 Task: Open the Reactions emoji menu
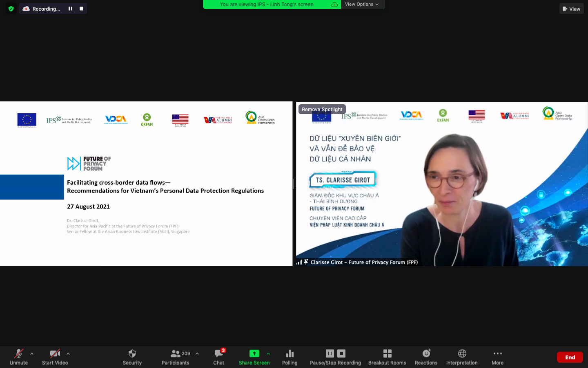pos(426,354)
